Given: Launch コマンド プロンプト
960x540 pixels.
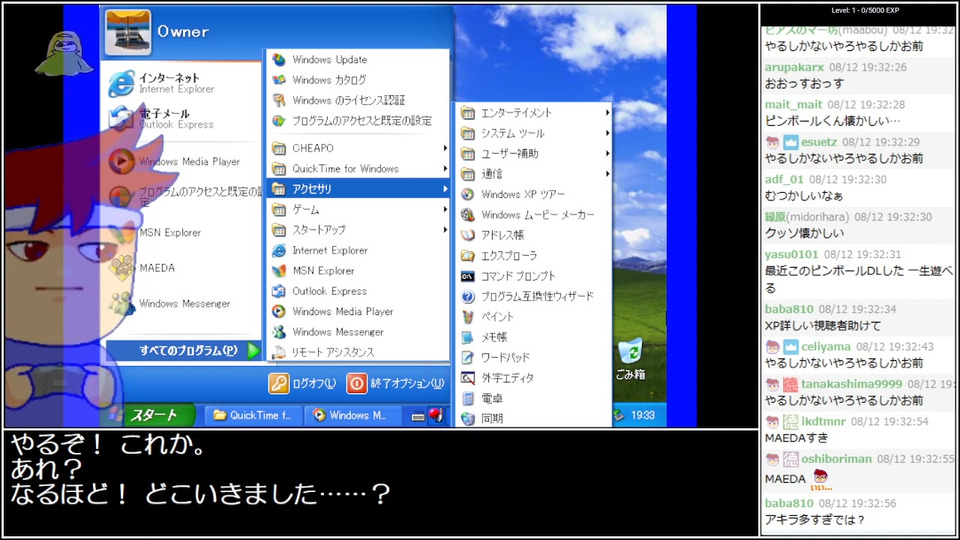Looking at the screenshot, I should coord(534,276).
